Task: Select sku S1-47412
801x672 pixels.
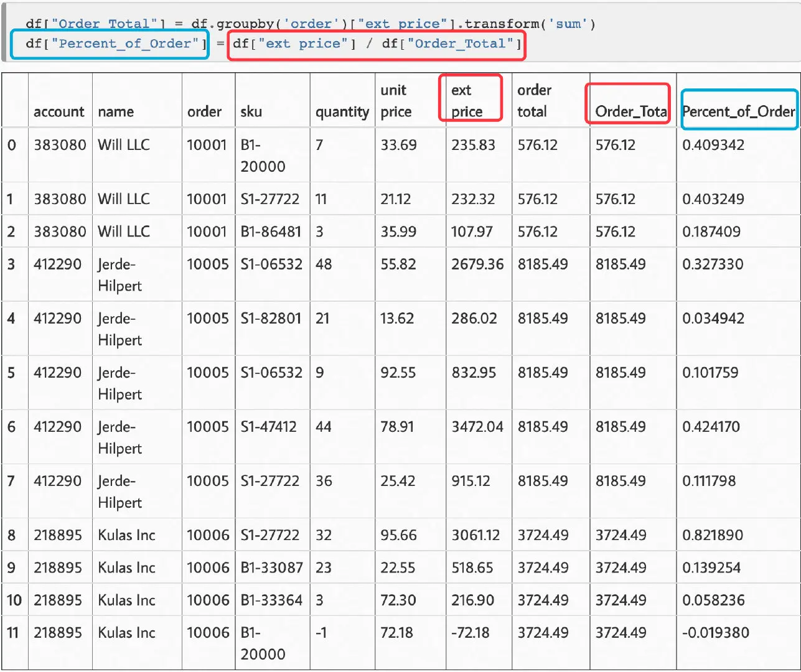Action: pos(268,426)
